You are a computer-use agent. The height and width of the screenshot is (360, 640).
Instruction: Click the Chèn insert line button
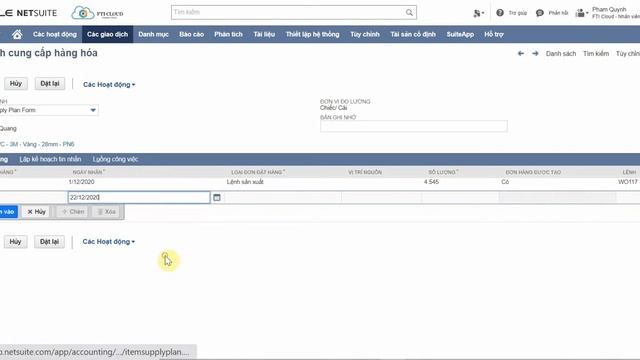click(x=73, y=212)
